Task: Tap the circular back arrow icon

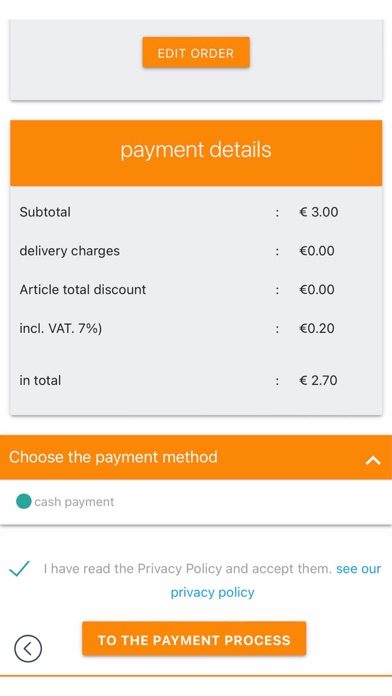Action: point(28,649)
